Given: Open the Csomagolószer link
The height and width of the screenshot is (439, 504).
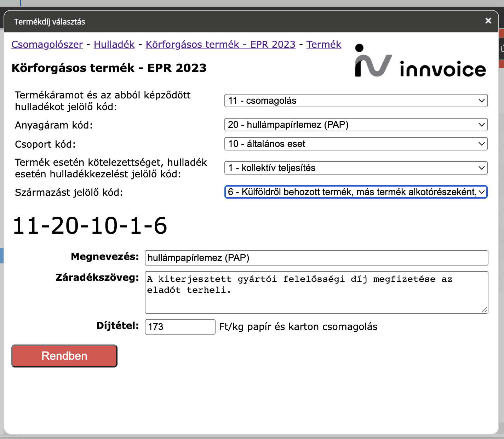Looking at the screenshot, I should (x=47, y=45).
